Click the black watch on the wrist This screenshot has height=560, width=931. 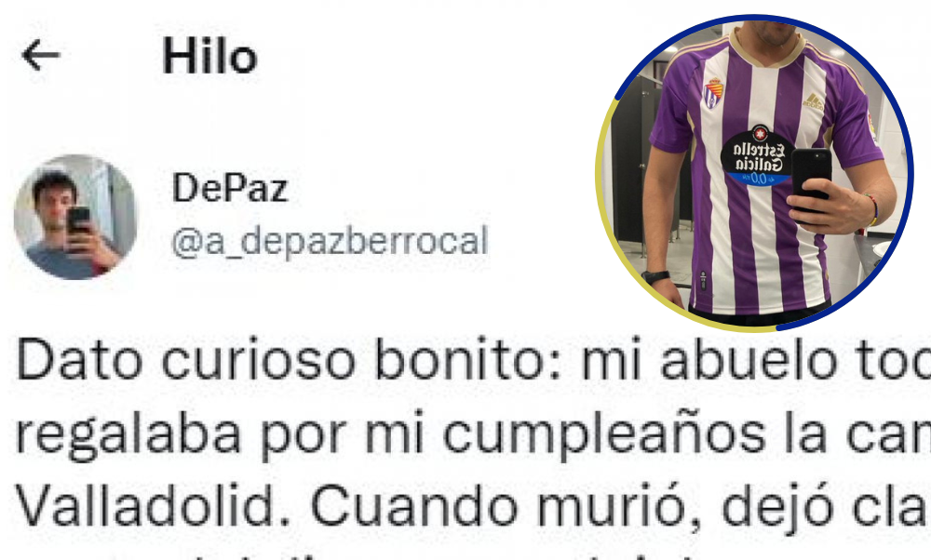(654, 276)
